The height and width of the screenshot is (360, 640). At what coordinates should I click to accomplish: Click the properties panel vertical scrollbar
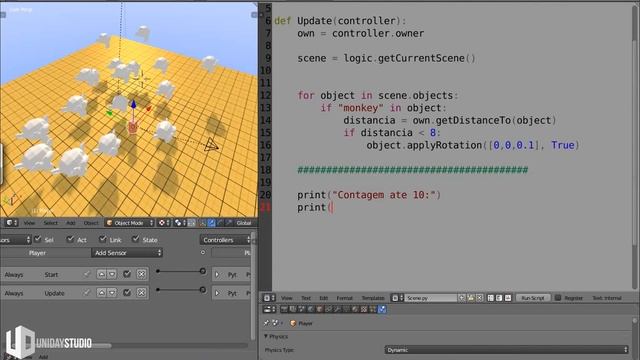coord(635,339)
